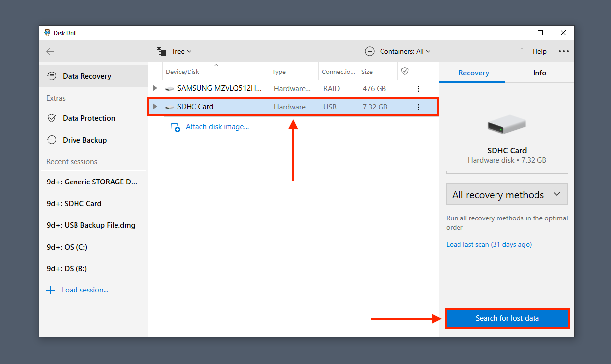Click the Attach disk image icon
Viewport: 611px width, 364px height.
175,127
